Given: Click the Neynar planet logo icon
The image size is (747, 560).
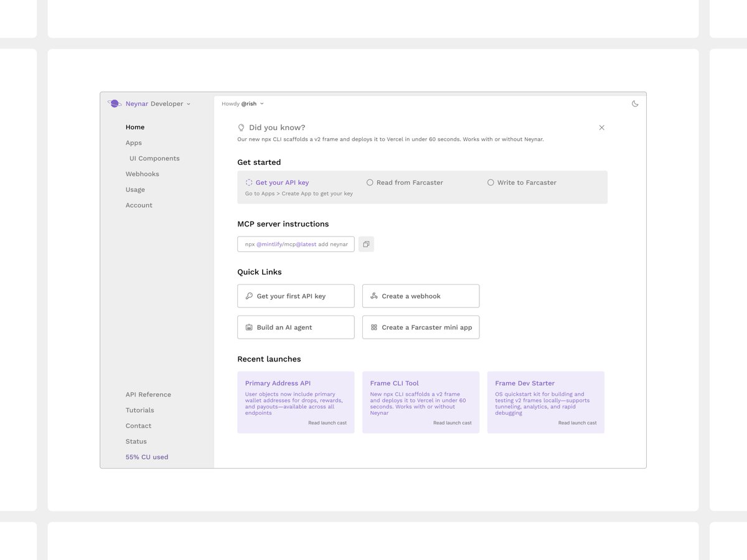Looking at the screenshot, I should (115, 103).
